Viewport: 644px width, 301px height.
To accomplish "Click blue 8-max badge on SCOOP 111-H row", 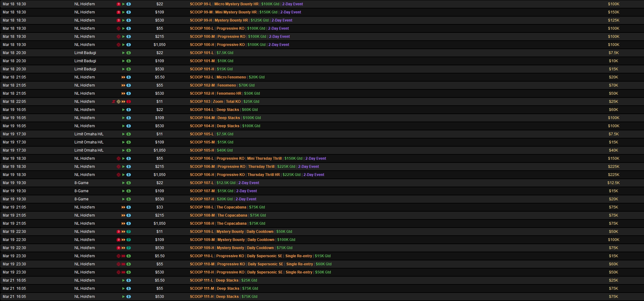I will click(129, 297).
